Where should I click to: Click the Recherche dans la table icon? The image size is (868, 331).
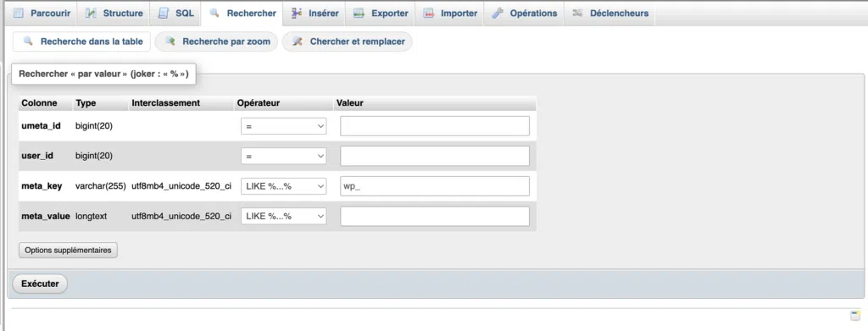(x=28, y=41)
